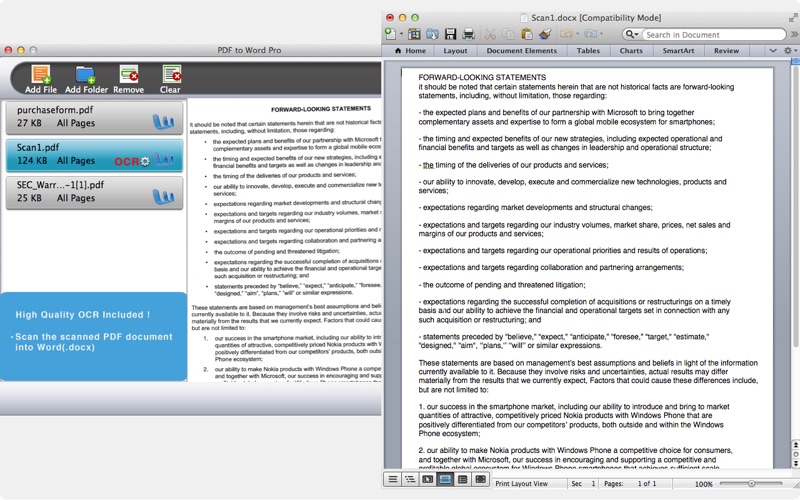
Task: Click the previous page double arrow button
Action: (x=795, y=445)
